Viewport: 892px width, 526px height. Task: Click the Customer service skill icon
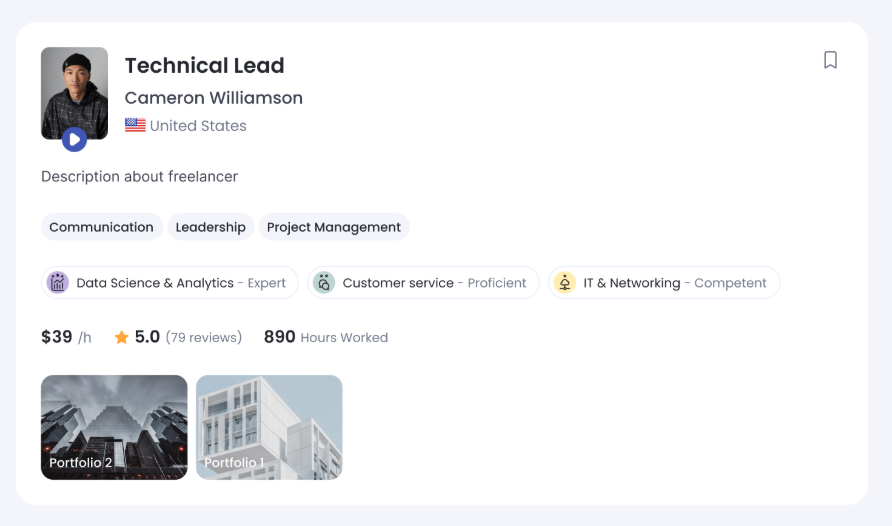[324, 283]
